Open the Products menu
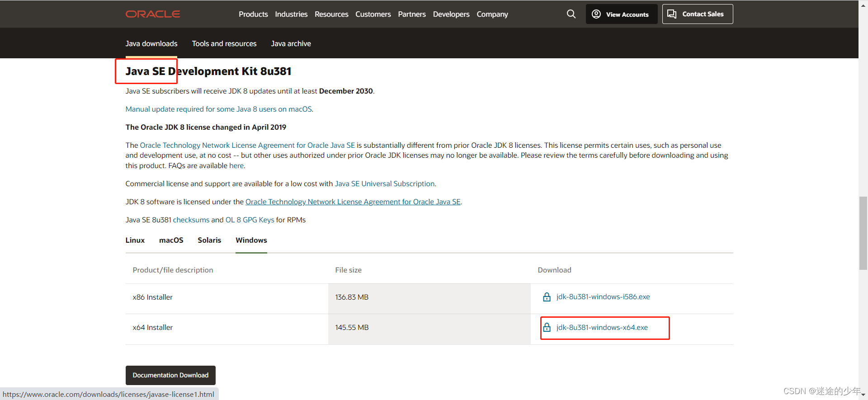The width and height of the screenshot is (868, 400). tap(253, 14)
